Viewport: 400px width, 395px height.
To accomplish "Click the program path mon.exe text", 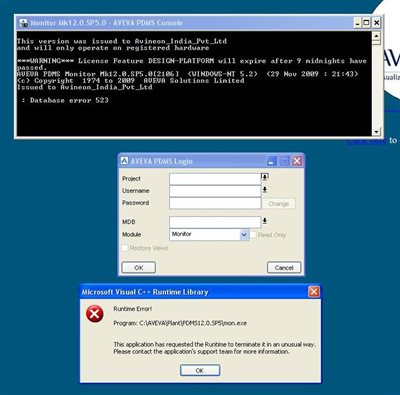I will pos(180,323).
